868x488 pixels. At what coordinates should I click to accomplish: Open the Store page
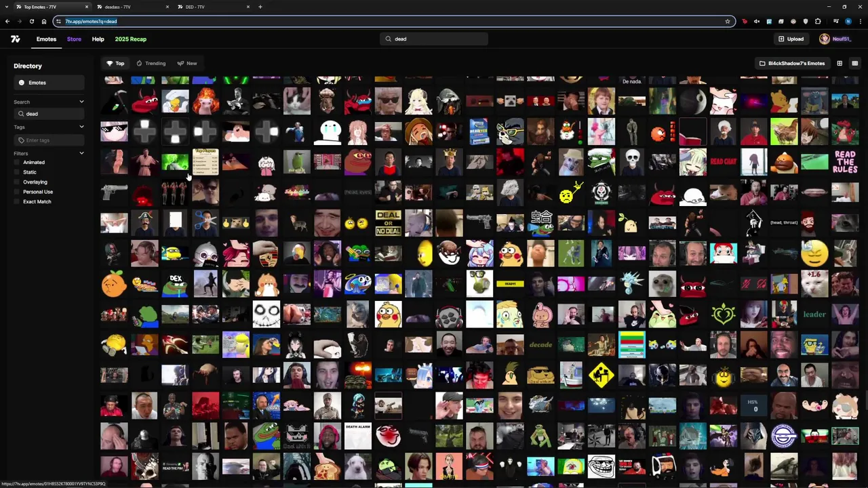click(x=74, y=39)
